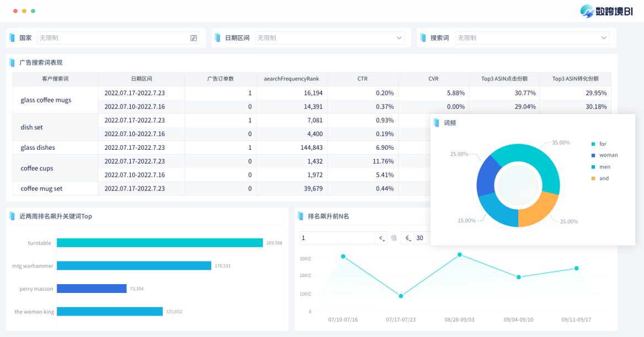This screenshot has width=644, height=337.
Task: Click the 广告订单数 column header
Action: pyautogui.click(x=221, y=79)
